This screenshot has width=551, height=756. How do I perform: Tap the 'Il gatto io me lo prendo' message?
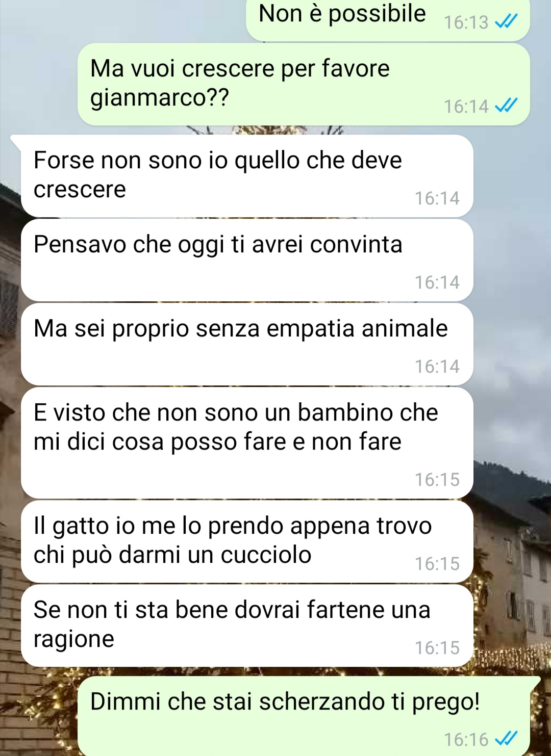(247, 541)
